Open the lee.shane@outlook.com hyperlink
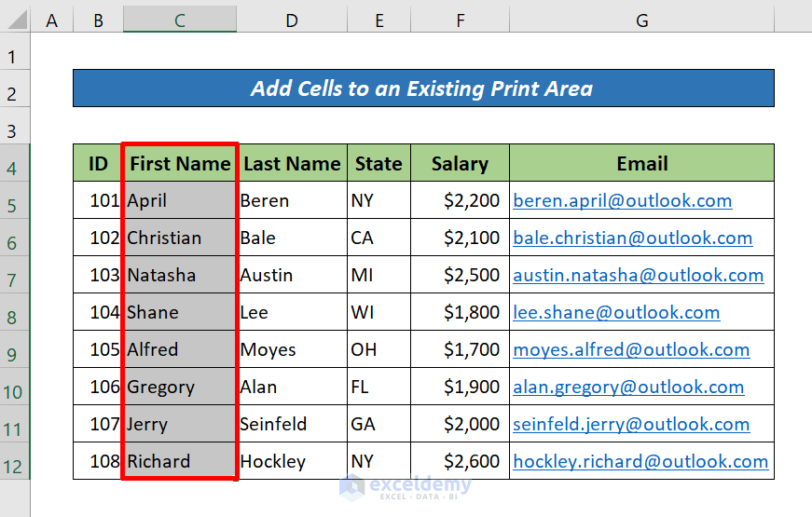Viewport: 812px width, 517px height. click(x=616, y=312)
